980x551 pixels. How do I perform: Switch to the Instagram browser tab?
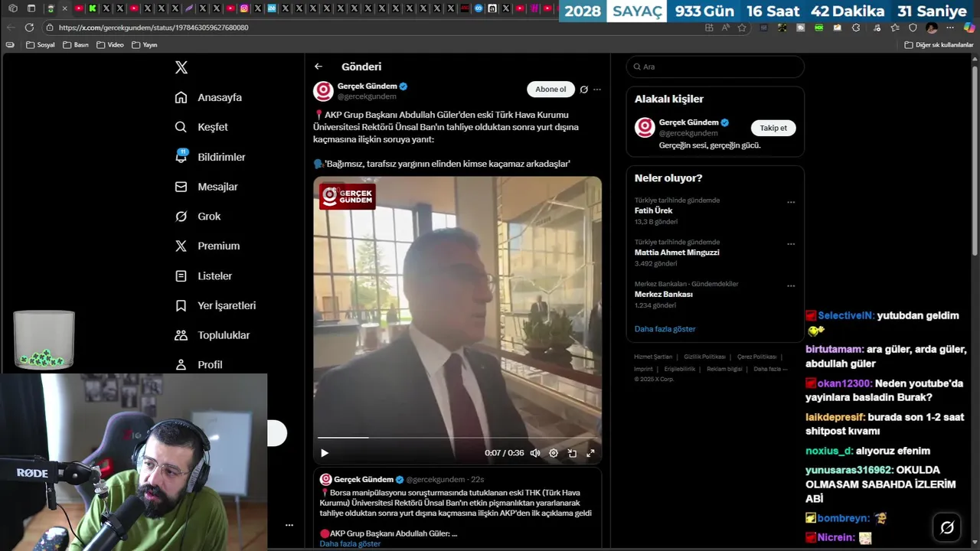point(244,8)
